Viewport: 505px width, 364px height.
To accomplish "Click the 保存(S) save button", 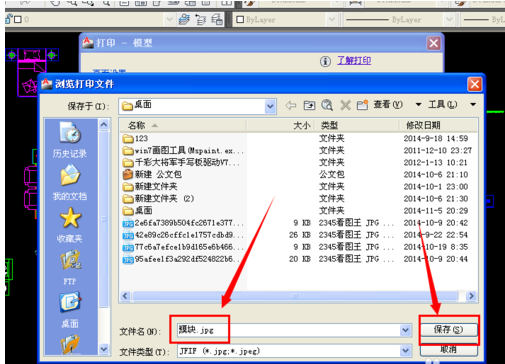I will point(448,330).
